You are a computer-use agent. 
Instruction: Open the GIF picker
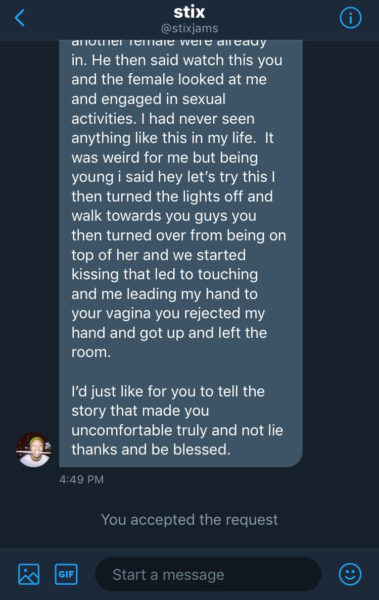[66, 574]
